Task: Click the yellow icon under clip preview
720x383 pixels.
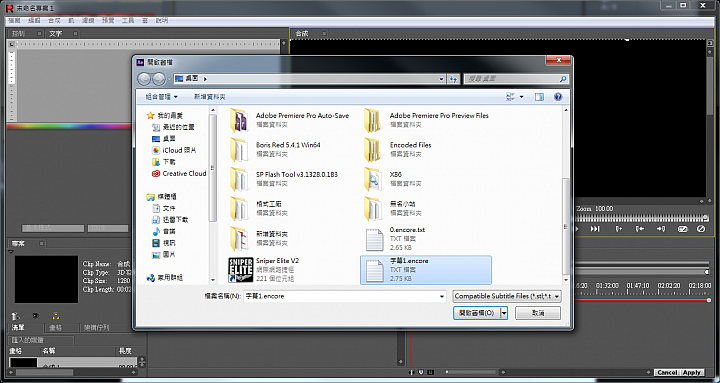Action: 56,316
